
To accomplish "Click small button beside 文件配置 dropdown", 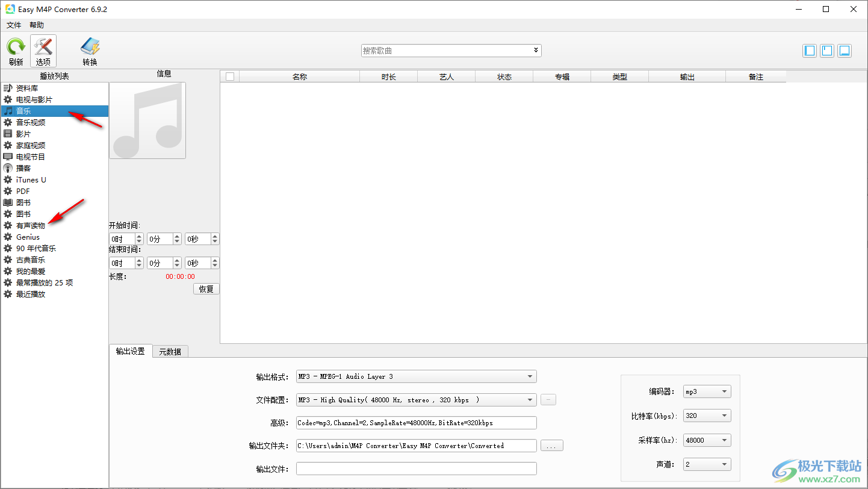I will click(x=548, y=399).
